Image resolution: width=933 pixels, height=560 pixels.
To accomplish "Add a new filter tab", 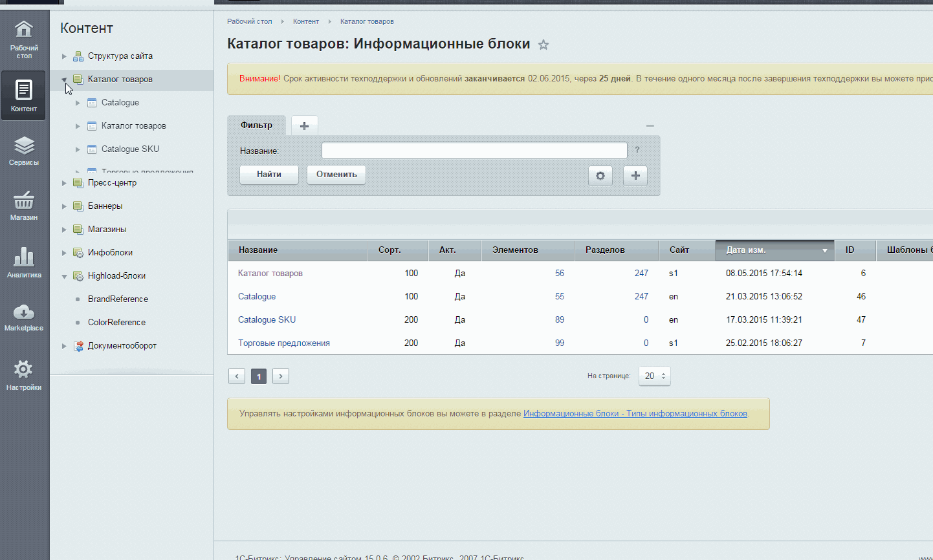I will (305, 125).
